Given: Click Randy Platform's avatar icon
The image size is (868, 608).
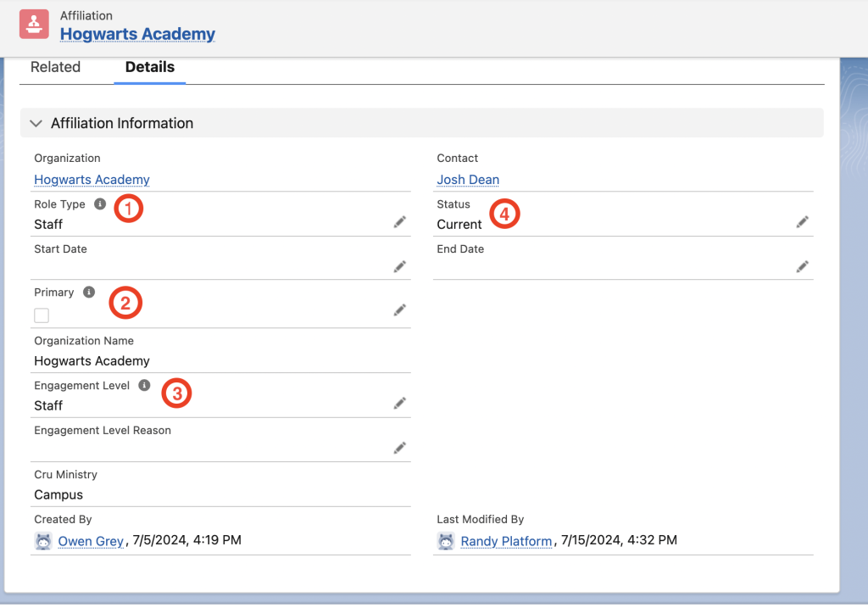Looking at the screenshot, I should point(446,540).
